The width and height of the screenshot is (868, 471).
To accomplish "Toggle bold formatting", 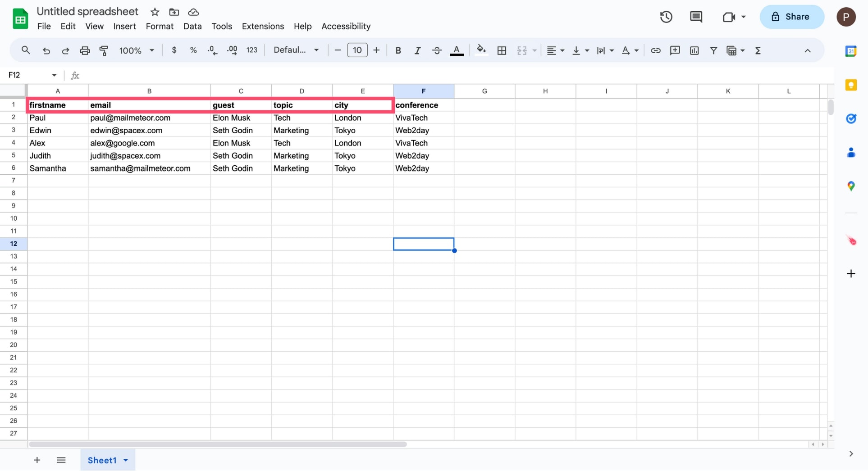I will pyautogui.click(x=398, y=50).
